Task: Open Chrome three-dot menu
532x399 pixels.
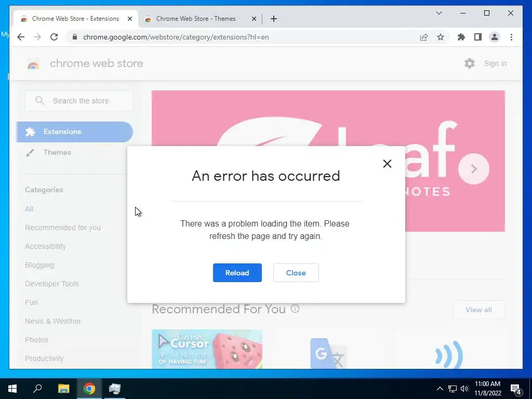Action: click(x=511, y=37)
